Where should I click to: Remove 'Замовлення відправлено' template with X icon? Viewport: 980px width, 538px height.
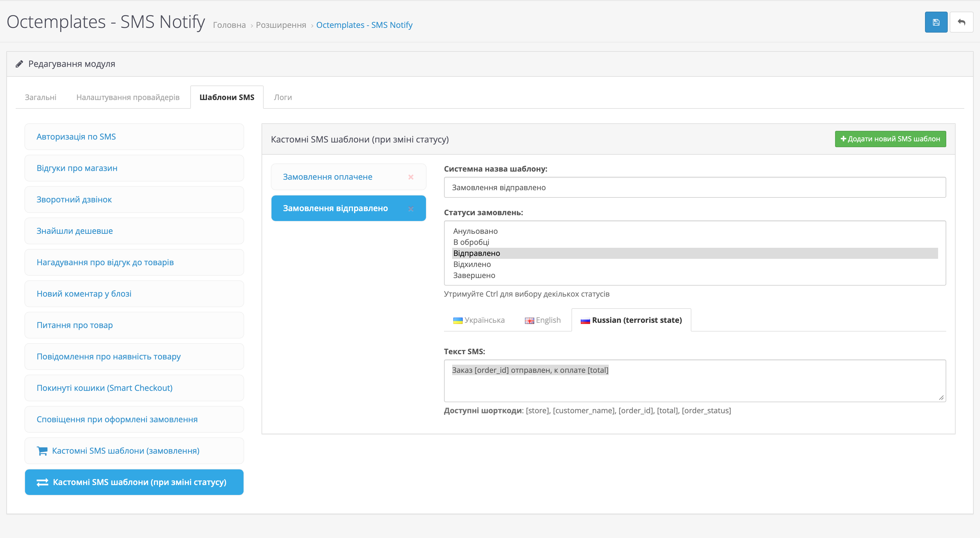pyautogui.click(x=411, y=209)
